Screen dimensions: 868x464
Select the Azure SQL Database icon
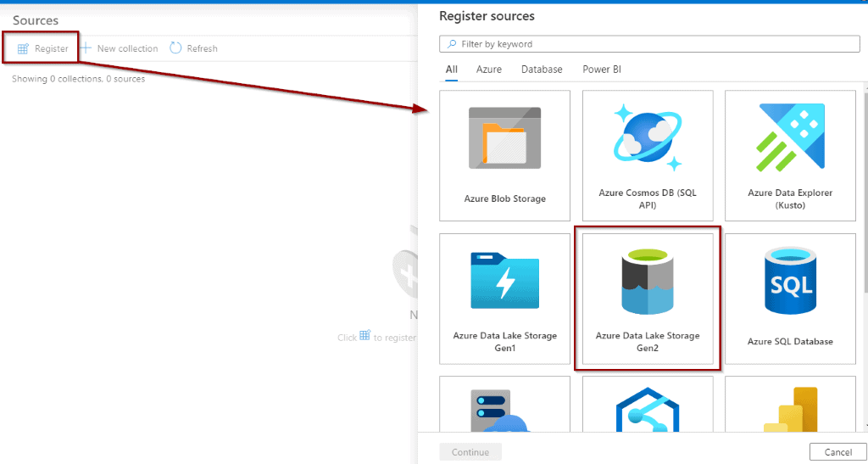click(791, 281)
